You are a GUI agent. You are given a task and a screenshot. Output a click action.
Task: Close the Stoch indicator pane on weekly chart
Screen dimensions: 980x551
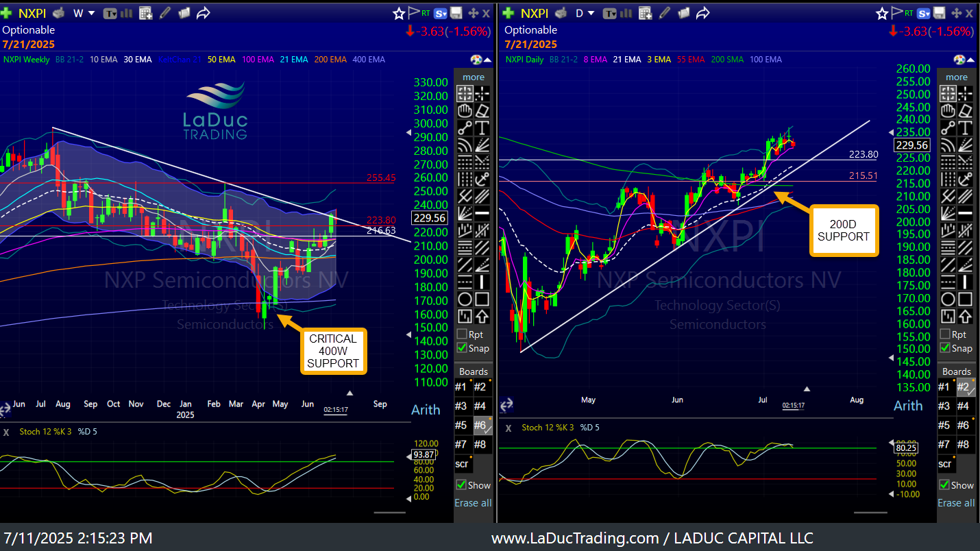pyautogui.click(x=6, y=432)
